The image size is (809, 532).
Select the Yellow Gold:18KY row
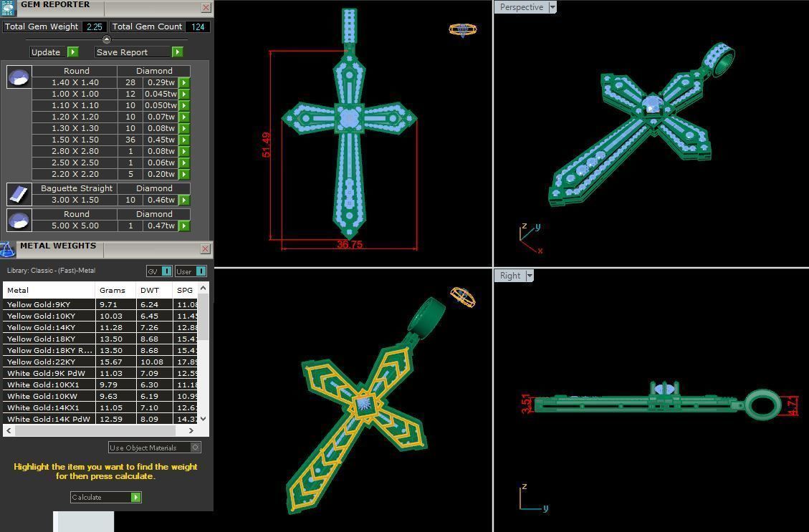[x=100, y=339]
